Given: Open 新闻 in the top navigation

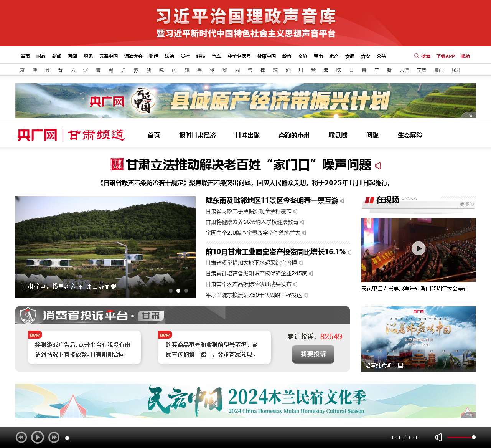Looking at the screenshot, I should [57, 56].
